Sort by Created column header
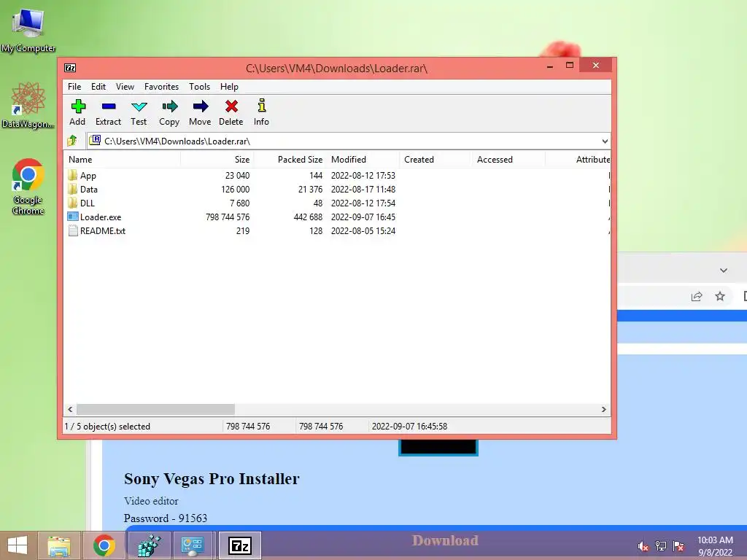 (x=436, y=160)
